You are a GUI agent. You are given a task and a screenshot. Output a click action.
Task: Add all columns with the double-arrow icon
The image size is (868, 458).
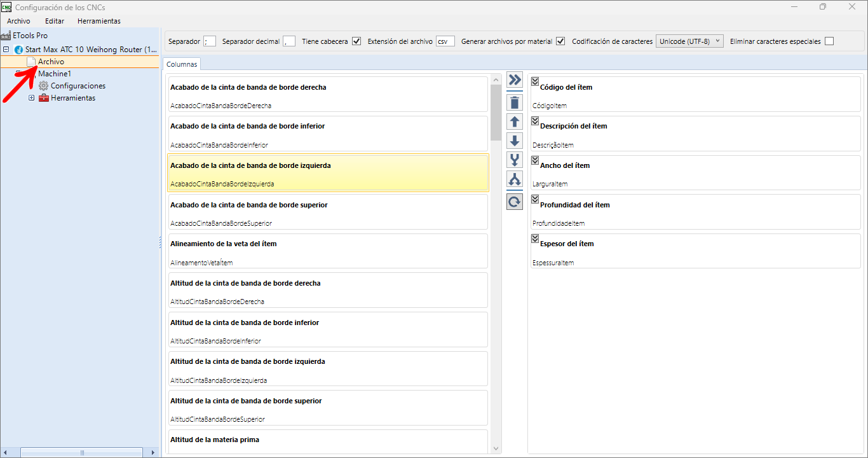515,80
